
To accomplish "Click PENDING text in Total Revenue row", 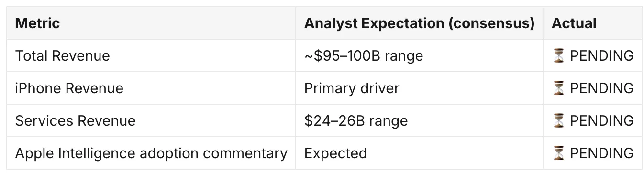I will click(x=602, y=56).
